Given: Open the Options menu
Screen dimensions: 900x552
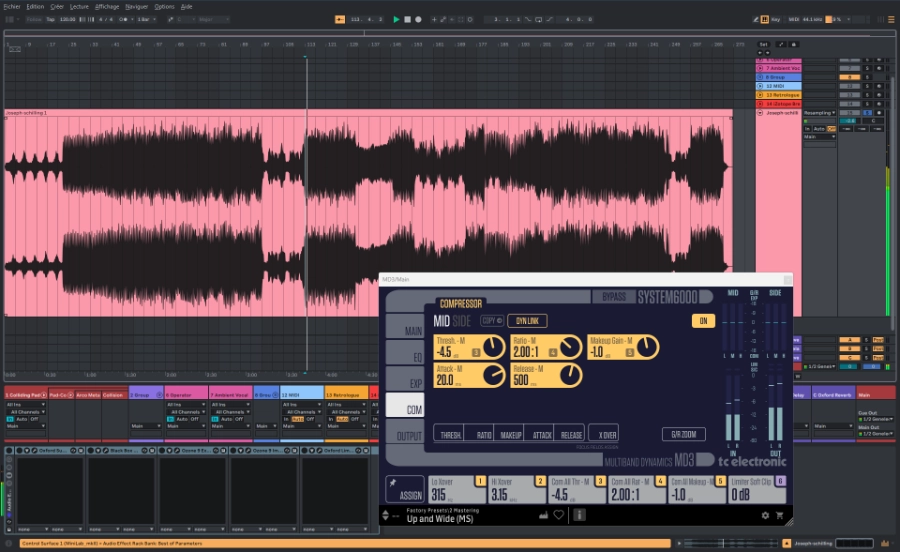Looking at the screenshot, I should (x=164, y=6).
